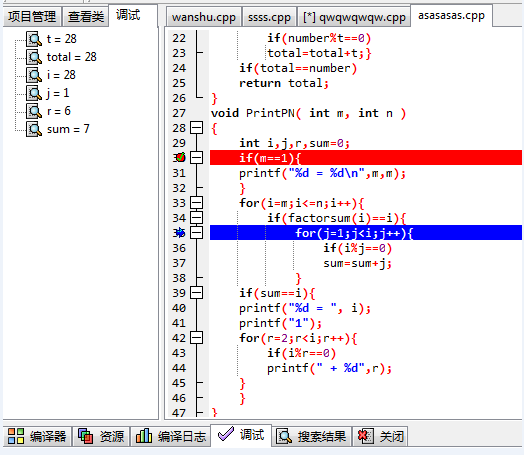This screenshot has height=455, width=524.
Task: Collapse fold at line 30 if block
Action: pos(196,157)
